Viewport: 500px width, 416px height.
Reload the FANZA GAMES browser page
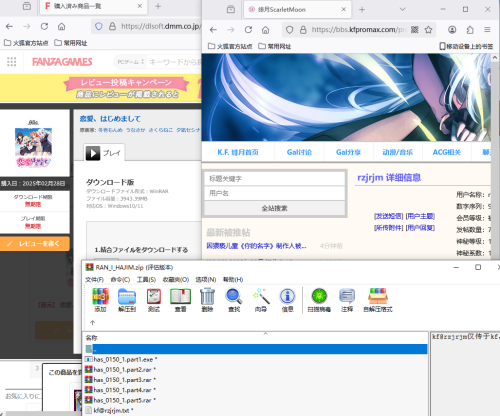(44, 26)
